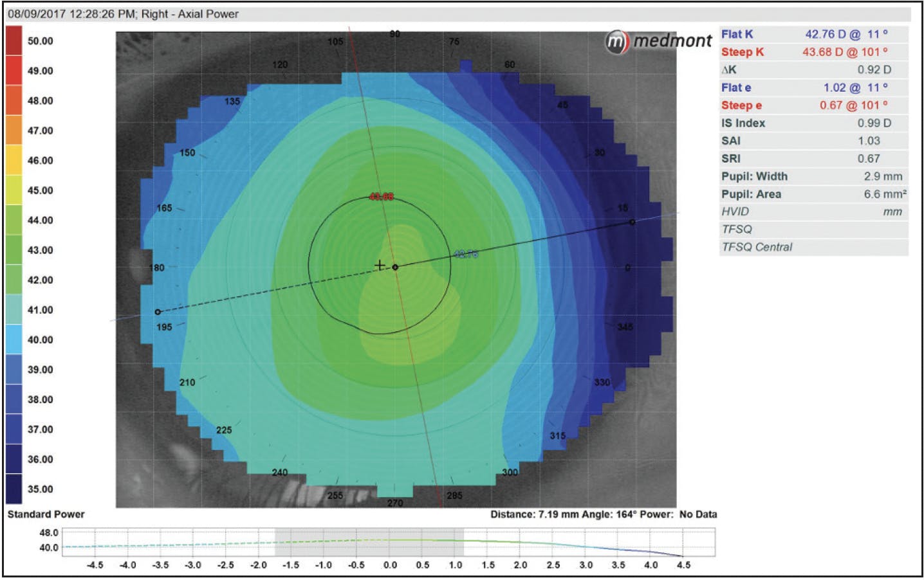Click the Pupil: Width measurement row

point(813,176)
